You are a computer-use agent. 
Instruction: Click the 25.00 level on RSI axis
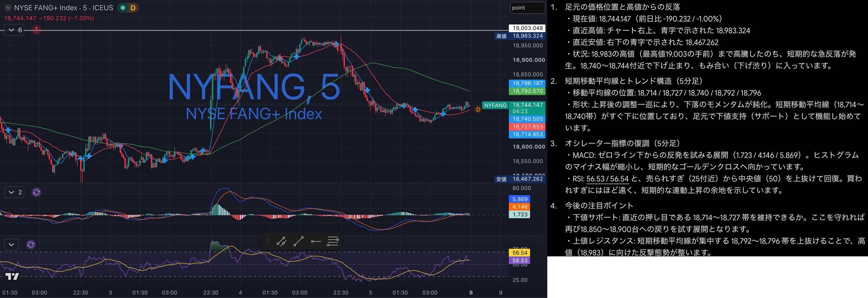pyautogui.click(x=520, y=280)
